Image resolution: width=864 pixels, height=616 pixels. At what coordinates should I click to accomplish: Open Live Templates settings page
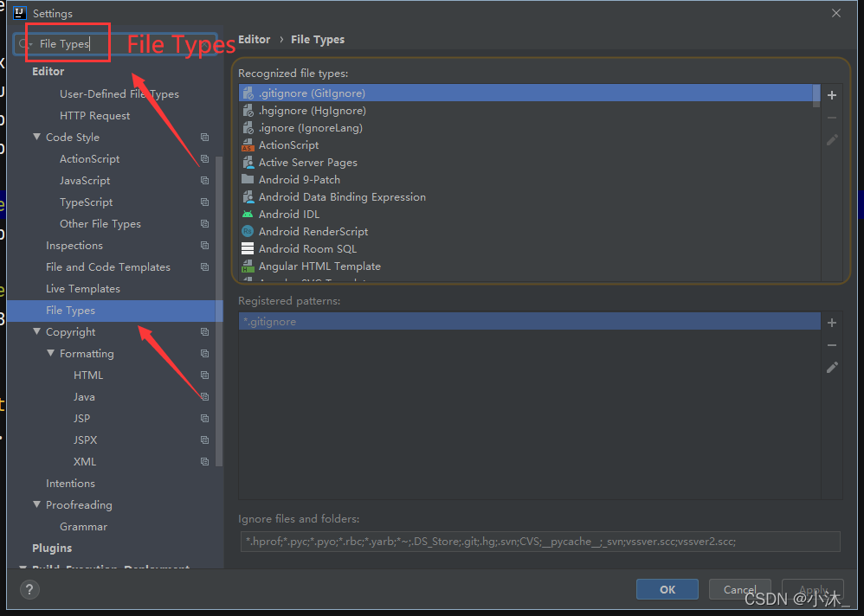pyautogui.click(x=82, y=288)
